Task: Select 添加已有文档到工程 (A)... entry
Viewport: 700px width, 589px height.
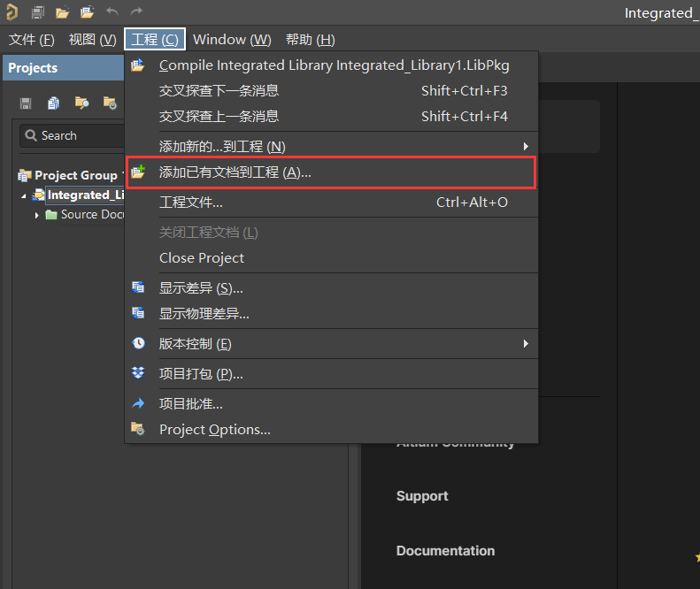Action: (331, 172)
